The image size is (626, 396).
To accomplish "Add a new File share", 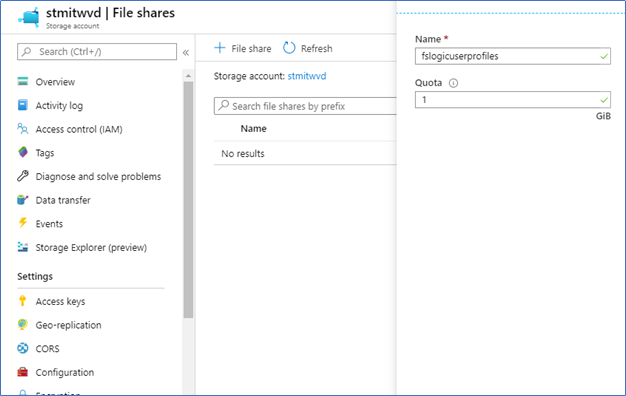I will coord(243,48).
